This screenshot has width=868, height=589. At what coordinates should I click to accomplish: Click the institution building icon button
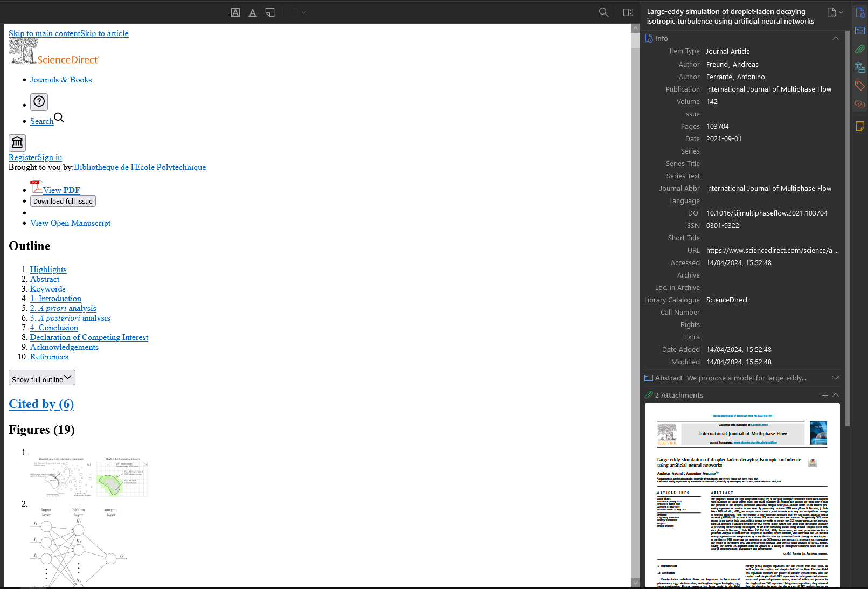pyautogui.click(x=17, y=143)
